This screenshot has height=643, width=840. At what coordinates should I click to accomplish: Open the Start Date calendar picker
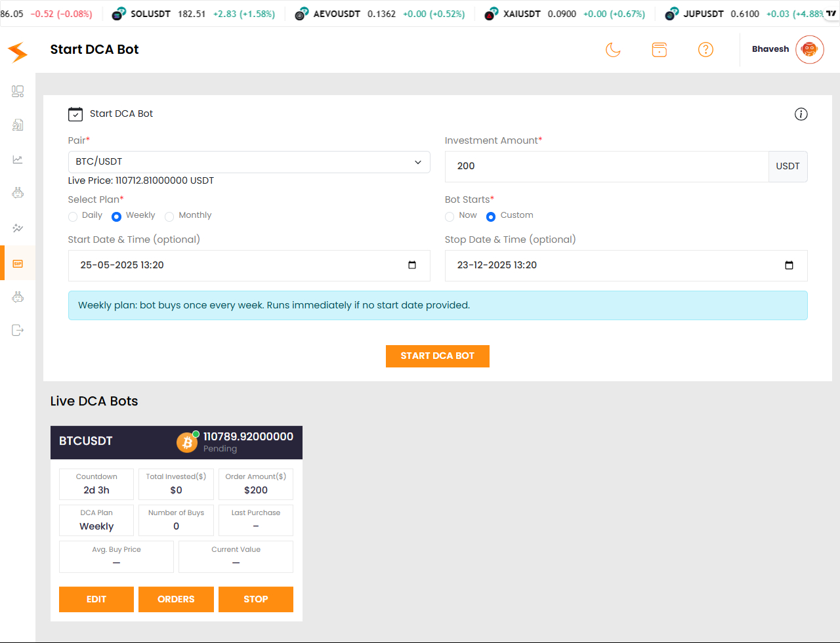point(412,265)
